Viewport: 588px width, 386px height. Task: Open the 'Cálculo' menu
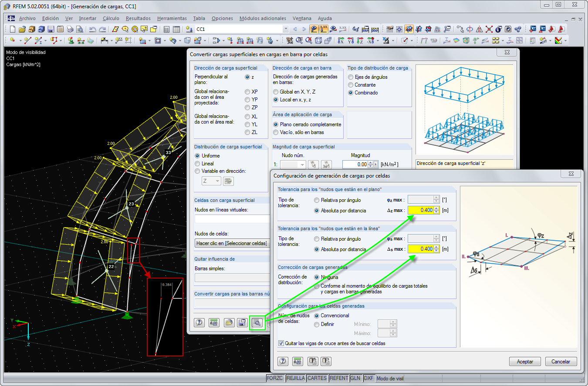111,18
